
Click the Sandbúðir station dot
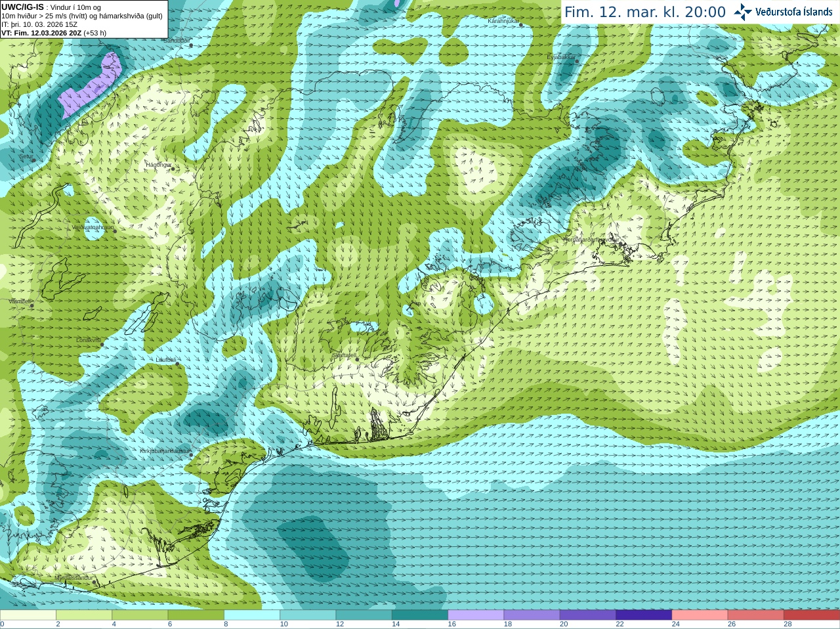pos(191,45)
